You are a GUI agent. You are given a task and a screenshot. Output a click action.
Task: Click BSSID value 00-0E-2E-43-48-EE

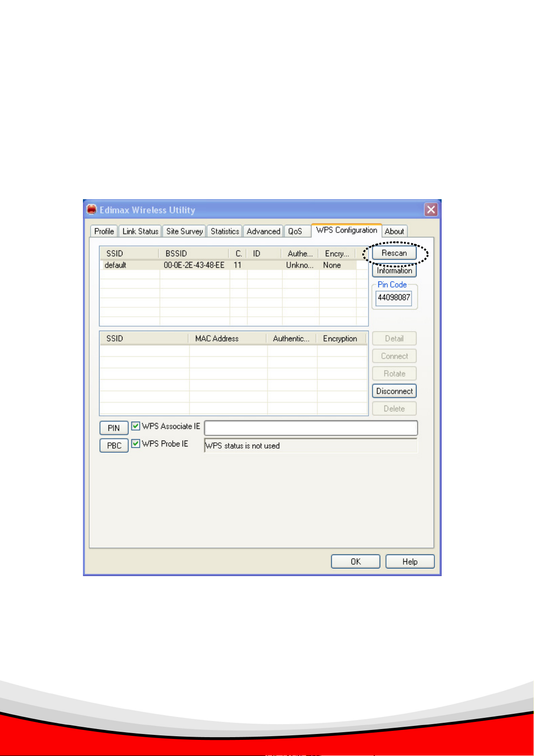[194, 265]
